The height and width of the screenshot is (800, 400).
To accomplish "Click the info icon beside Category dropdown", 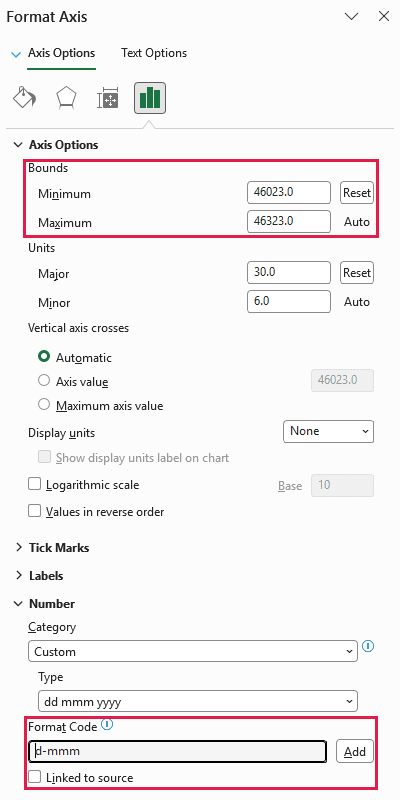I will [368, 646].
